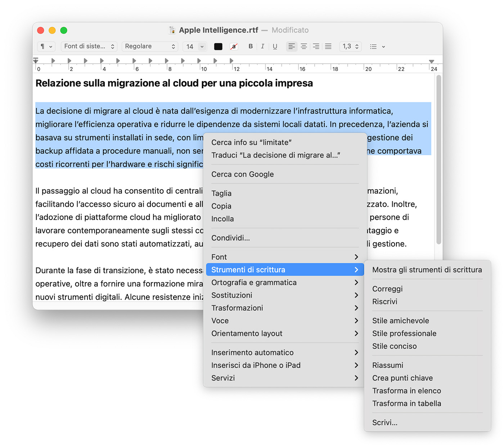
Task: Click the vertical scrollbar of the document
Action: tap(438, 158)
